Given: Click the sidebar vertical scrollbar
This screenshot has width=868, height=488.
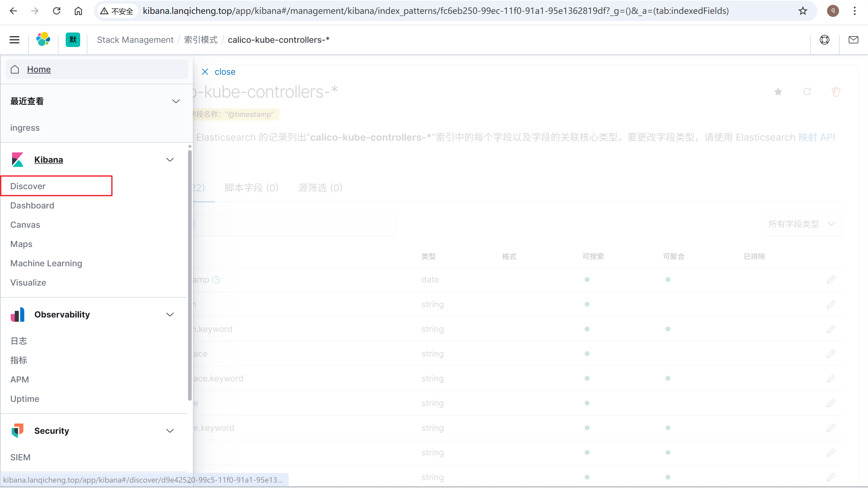Looking at the screenshot, I should point(190,274).
